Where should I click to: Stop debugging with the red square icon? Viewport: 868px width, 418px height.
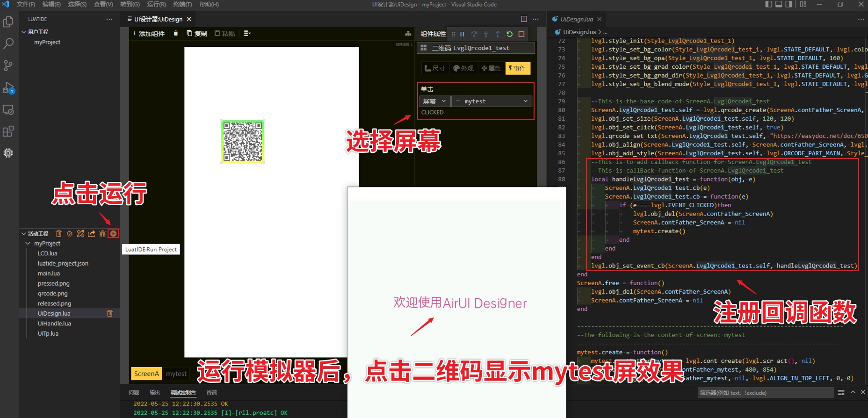click(521, 34)
